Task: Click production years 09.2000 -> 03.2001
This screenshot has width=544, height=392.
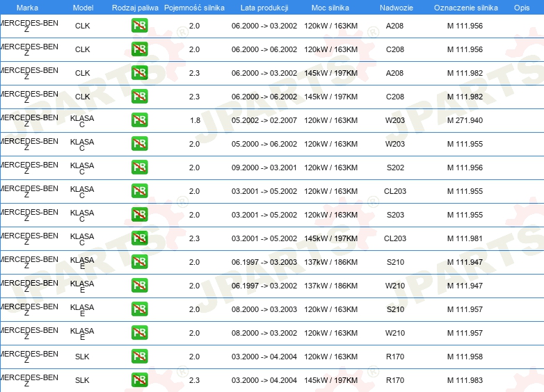Action: coord(264,168)
